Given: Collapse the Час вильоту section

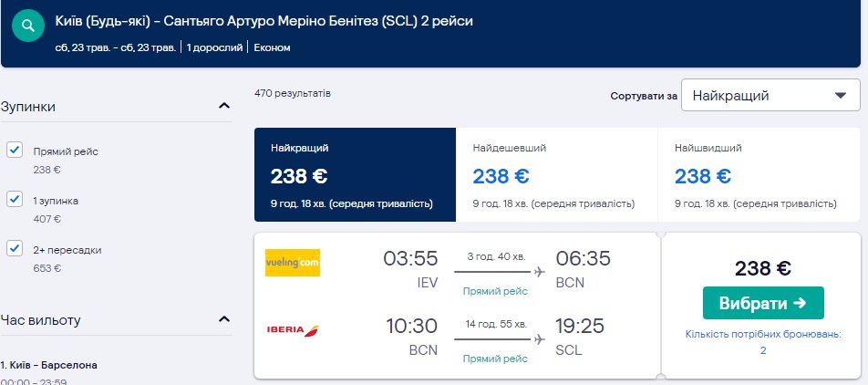Looking at the screenshot, I should click(224, 320).
